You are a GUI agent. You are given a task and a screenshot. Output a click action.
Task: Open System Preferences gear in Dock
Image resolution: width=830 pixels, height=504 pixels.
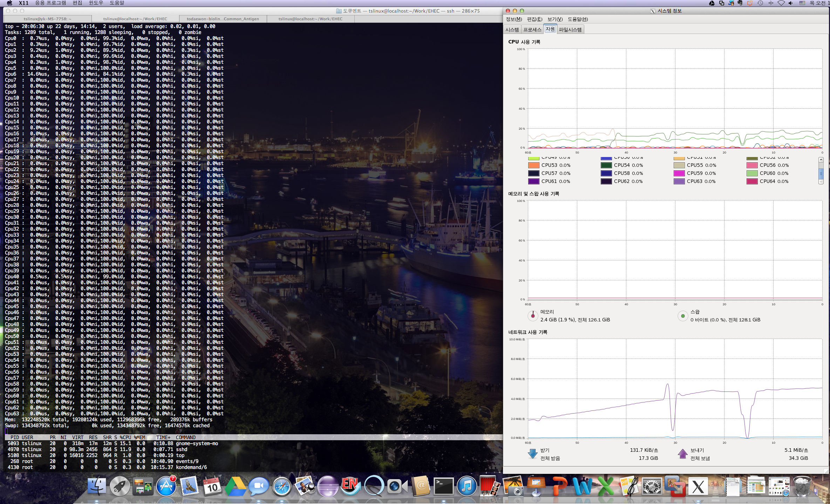652,486
